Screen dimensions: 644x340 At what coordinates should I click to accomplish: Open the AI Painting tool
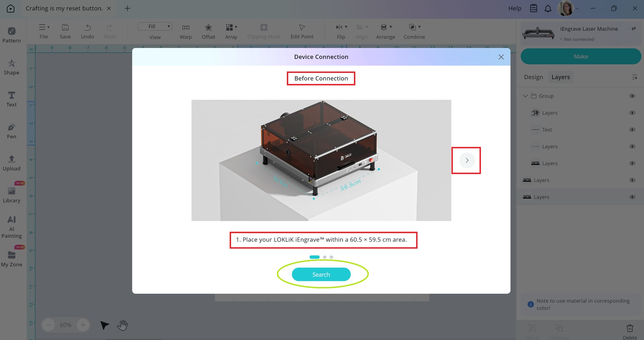click(11, 227)
